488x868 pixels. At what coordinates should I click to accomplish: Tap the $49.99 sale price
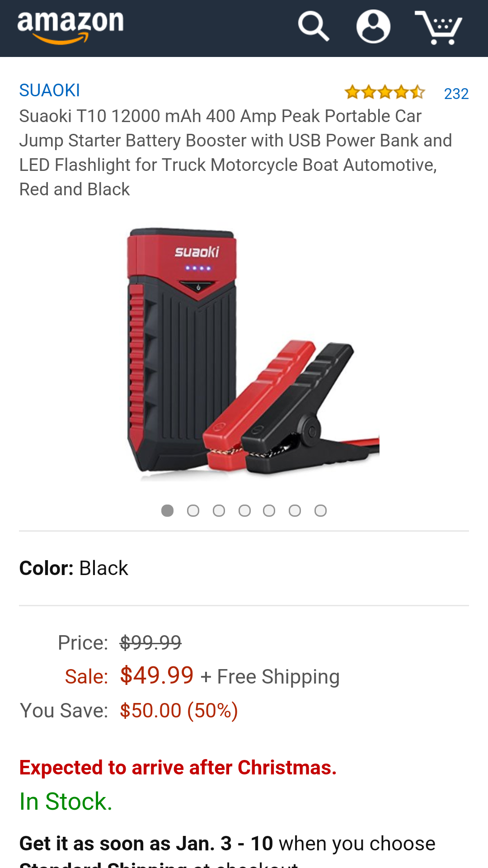point(157,675)
